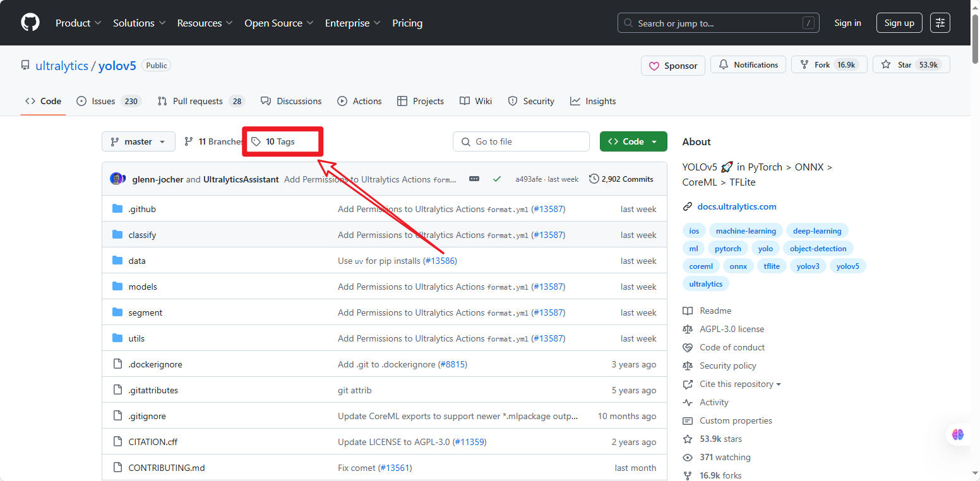Click the Sign up button
The height and width of the screenshot is (481, 980).
pos(899,23)
